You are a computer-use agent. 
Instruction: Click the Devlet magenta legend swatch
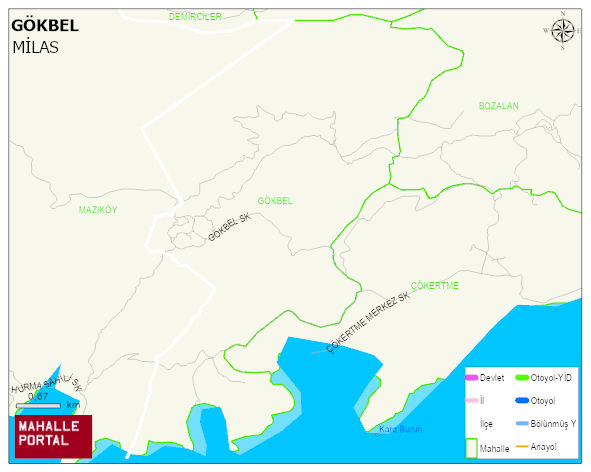coord(471,377)
